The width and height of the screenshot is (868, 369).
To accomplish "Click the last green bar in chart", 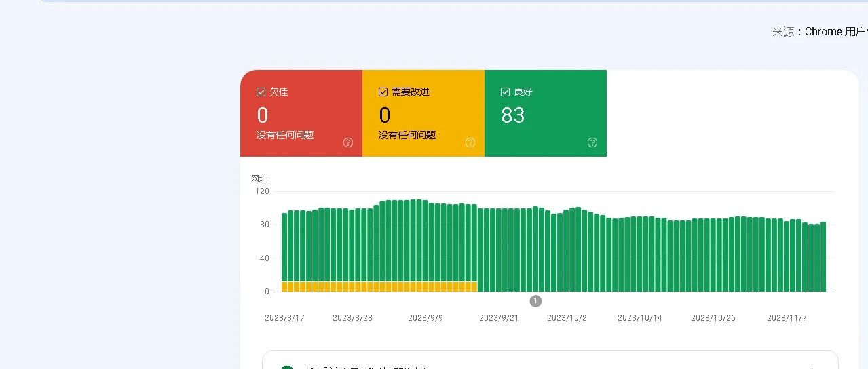I will pyautogui.click(x=823, y=257).
